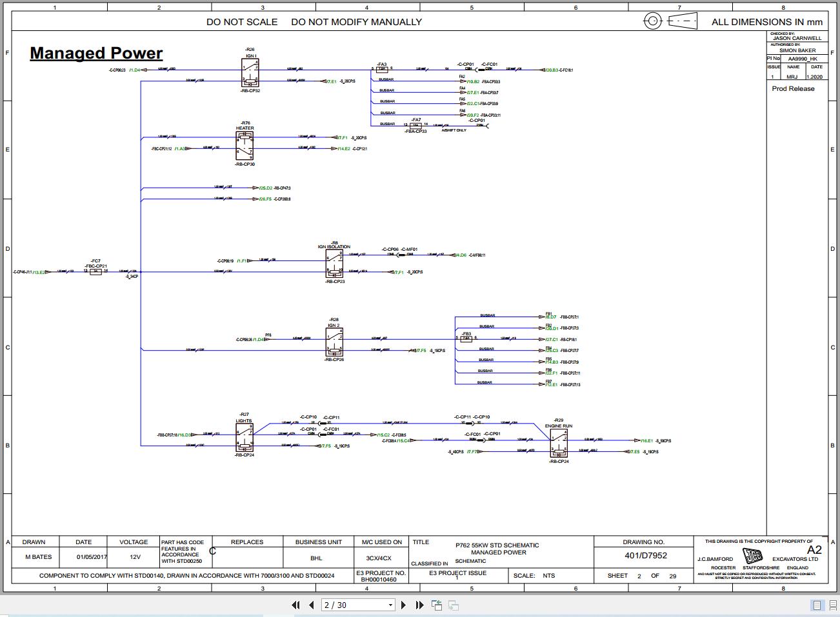This screenshot has width=840, height=617.
Task: Select the R8 IGN ISOLATION relay symbol
Action: coord(334,264)
